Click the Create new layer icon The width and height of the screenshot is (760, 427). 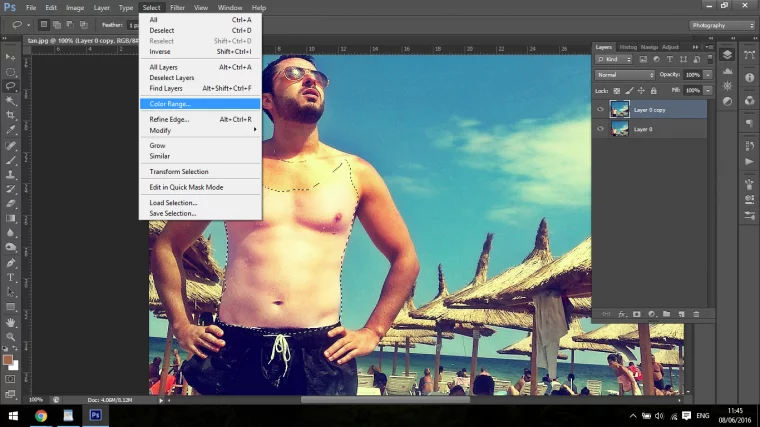(x=681, y=314)
